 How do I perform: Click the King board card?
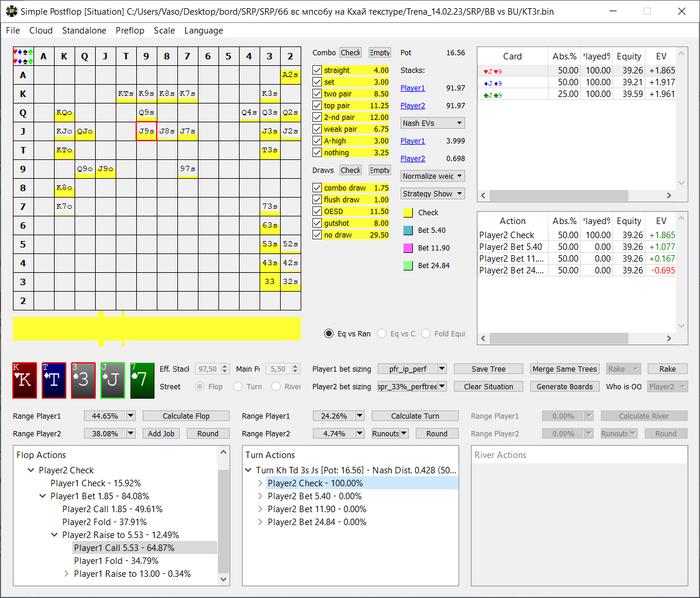click(x=24, y=381)
